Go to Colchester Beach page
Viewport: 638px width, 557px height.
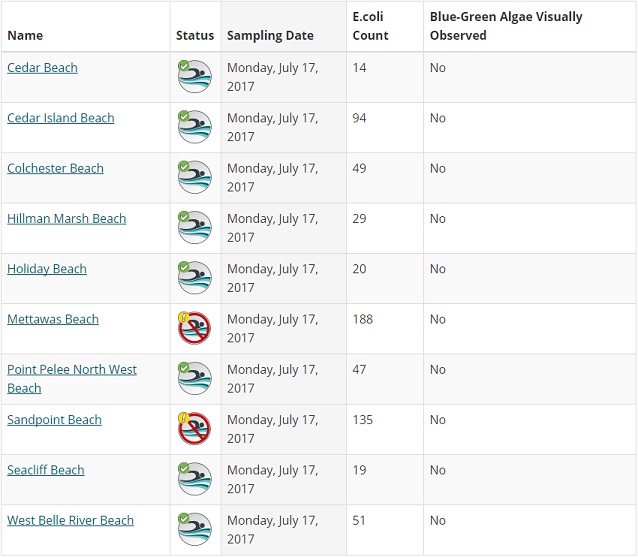pyautogui.click(x=55, y=168)
